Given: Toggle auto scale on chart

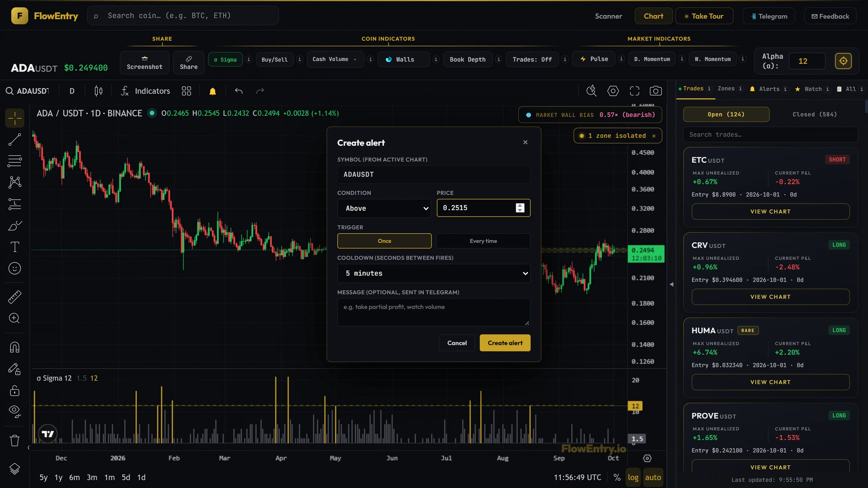Looking at the screenshot, I should [x=653, y=477].
